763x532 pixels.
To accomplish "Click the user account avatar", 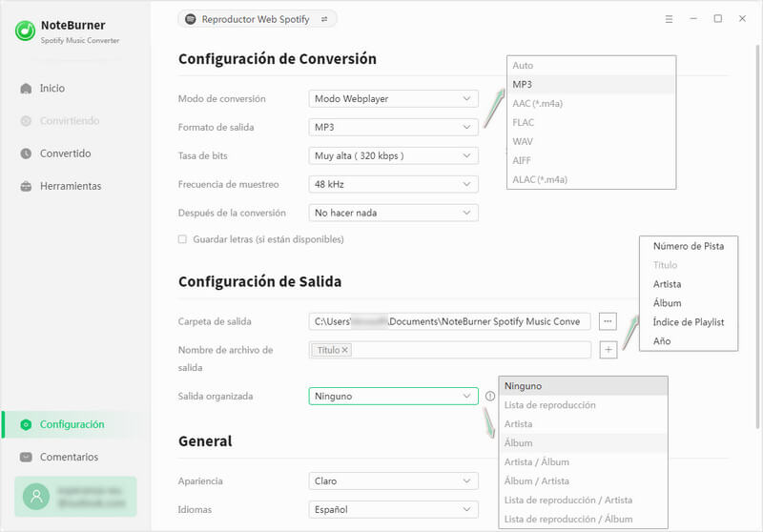I will coord(36,496).
